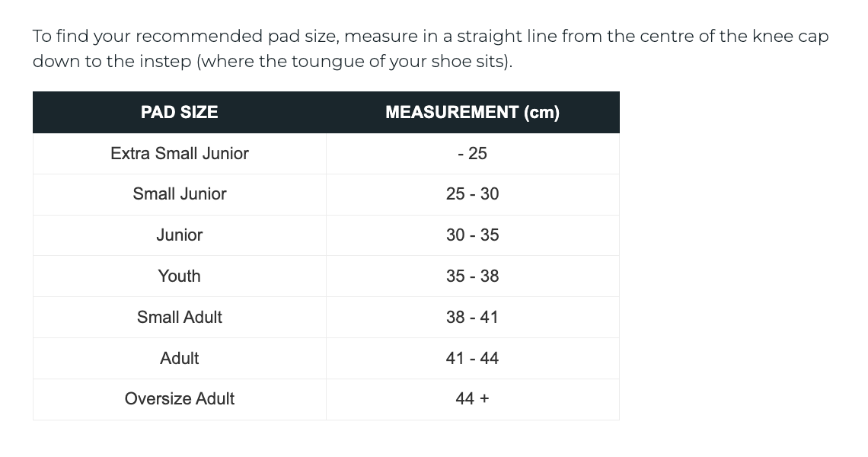Click the 25 - 30 measurement cell
This screenshot has height=457, width=868.
coord(472,194)
